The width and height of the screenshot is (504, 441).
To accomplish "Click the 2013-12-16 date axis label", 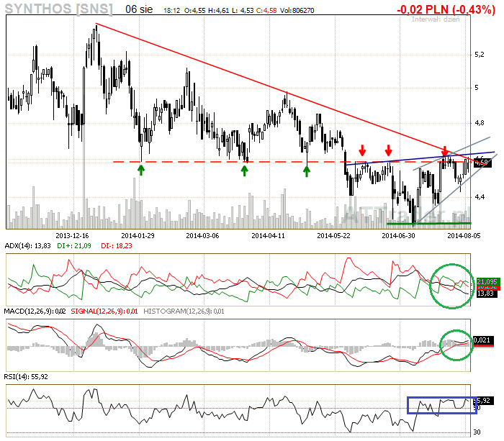I will click(72, 236).
